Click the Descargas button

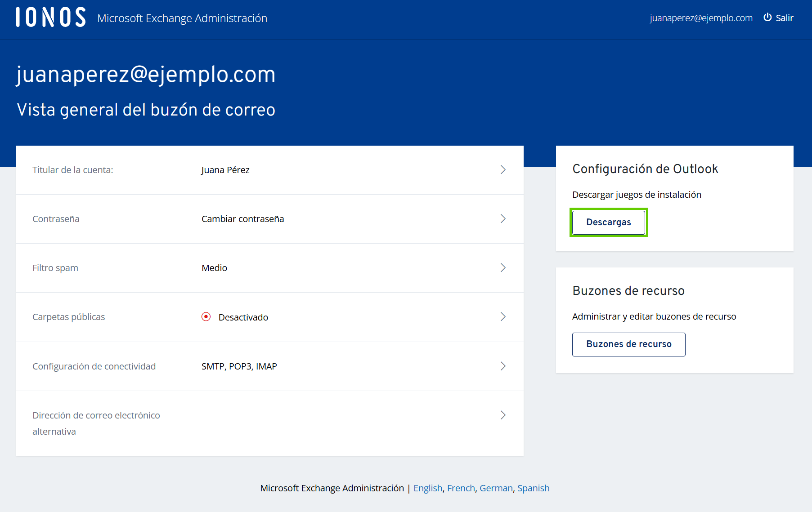point(608,222)
